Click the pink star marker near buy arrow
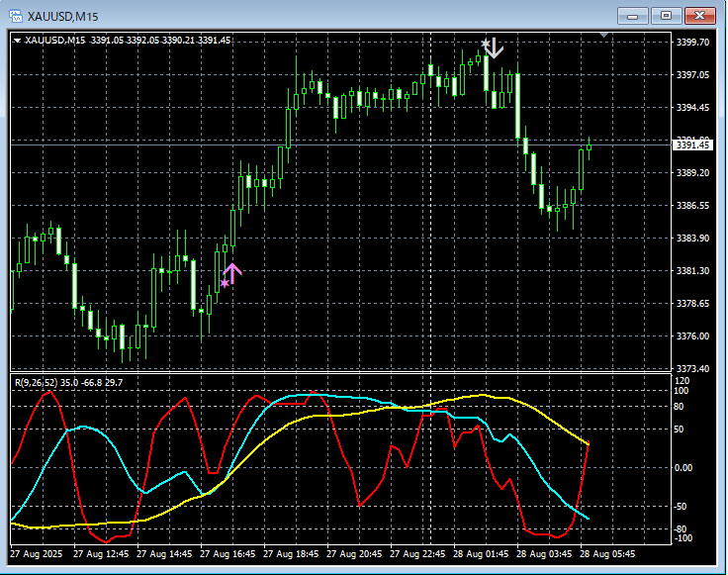The image size is (728, 575). click(x=225, y=283)
